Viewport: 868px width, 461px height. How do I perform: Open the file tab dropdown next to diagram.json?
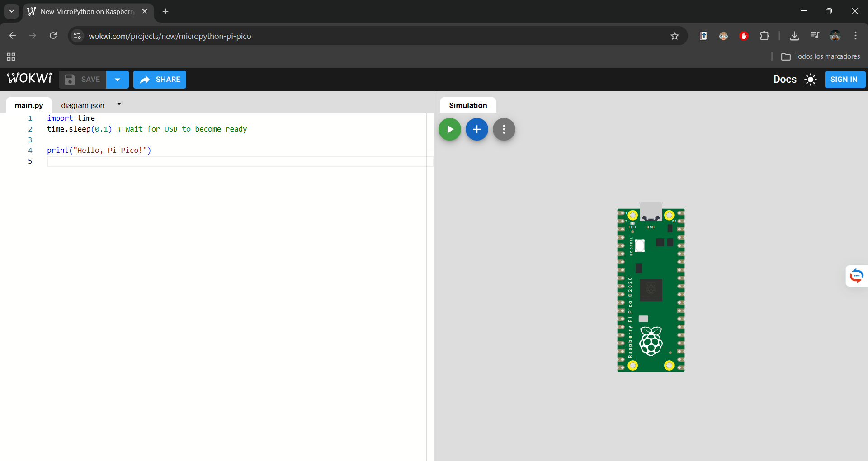coord(118,104)
